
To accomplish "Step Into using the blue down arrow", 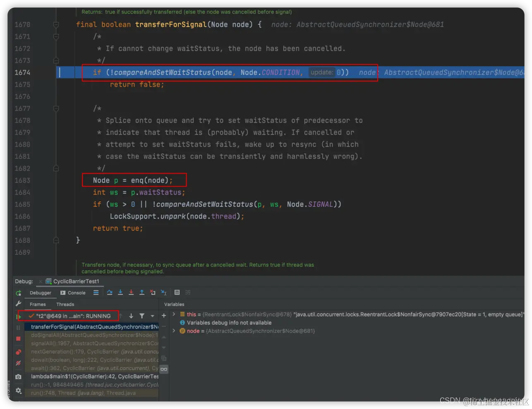I will coord(120,292).
